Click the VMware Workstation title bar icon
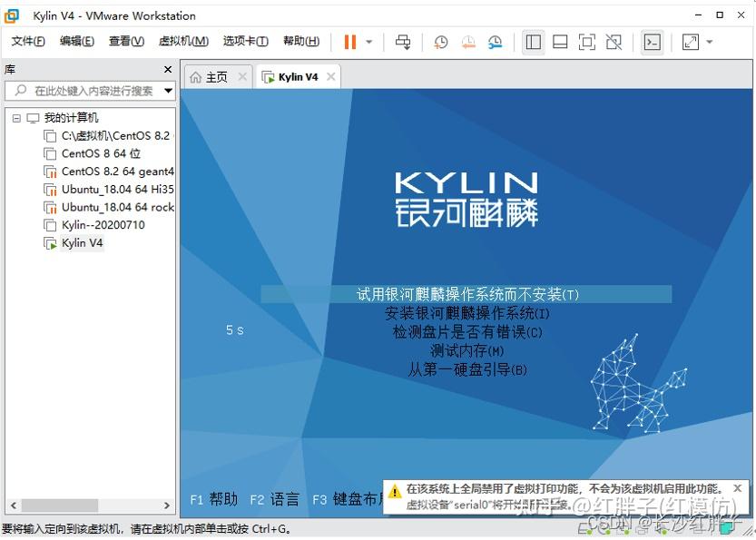Viewport: 756px width, 540px height. 12,16
